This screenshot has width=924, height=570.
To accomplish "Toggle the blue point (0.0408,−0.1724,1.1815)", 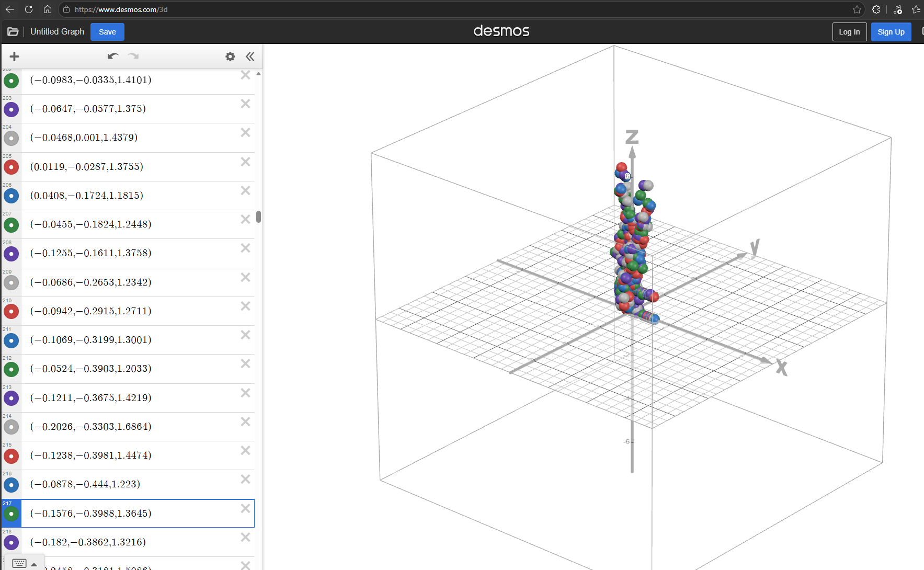I will coord(11,196).
